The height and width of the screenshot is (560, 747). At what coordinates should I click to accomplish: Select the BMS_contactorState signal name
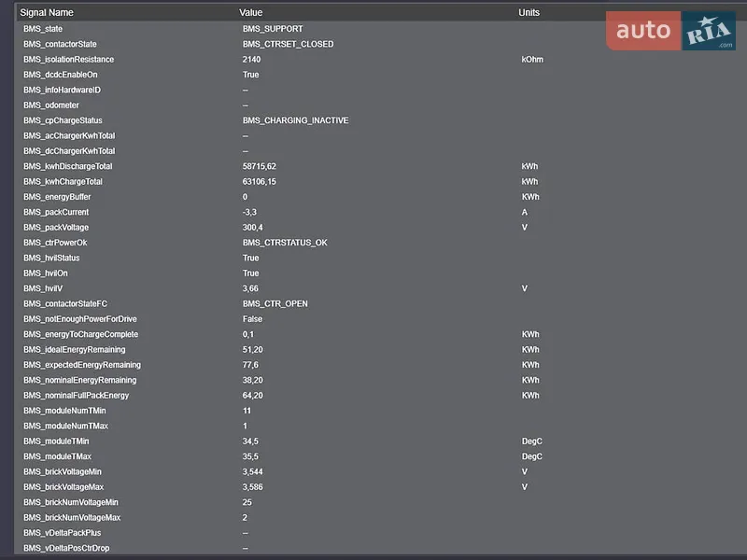point(60,44)
